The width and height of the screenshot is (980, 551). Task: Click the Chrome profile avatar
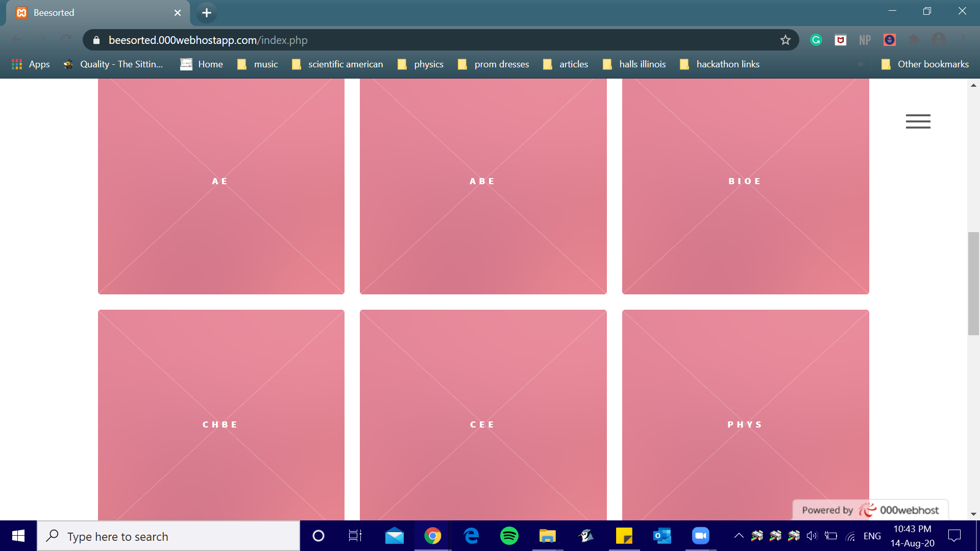click(x=938, y=40)
